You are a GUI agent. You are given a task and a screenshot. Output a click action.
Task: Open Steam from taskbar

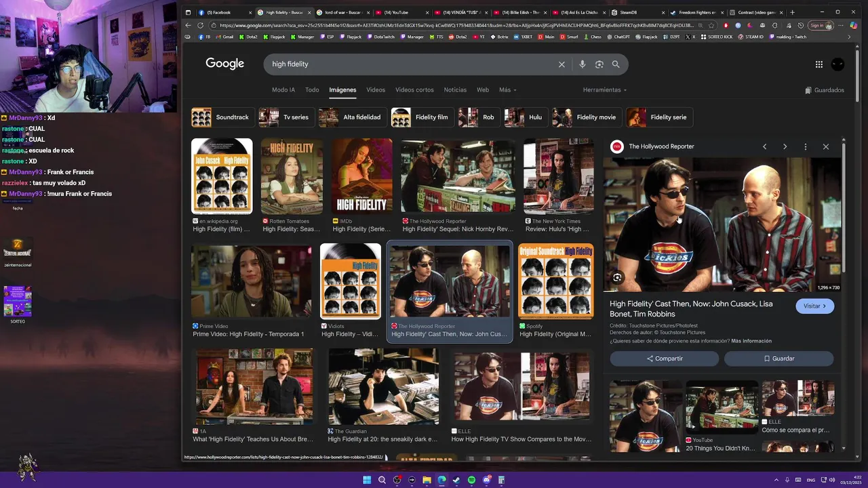click(456, 480)
